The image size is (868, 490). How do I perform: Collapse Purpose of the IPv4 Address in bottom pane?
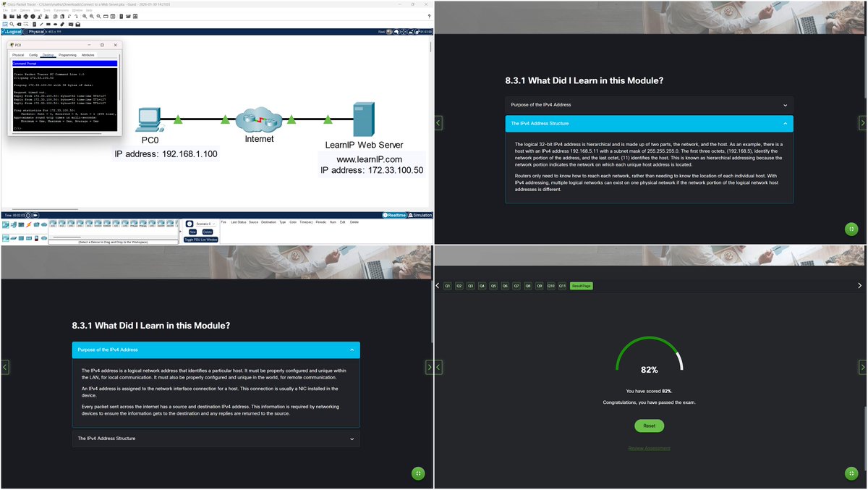216,350
